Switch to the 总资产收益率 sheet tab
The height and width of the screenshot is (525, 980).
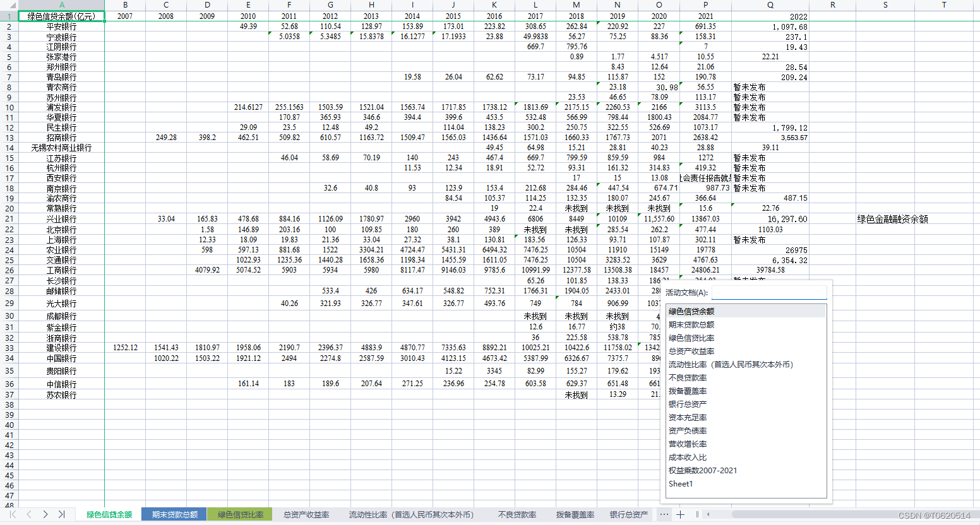click(x=306, y=514)
